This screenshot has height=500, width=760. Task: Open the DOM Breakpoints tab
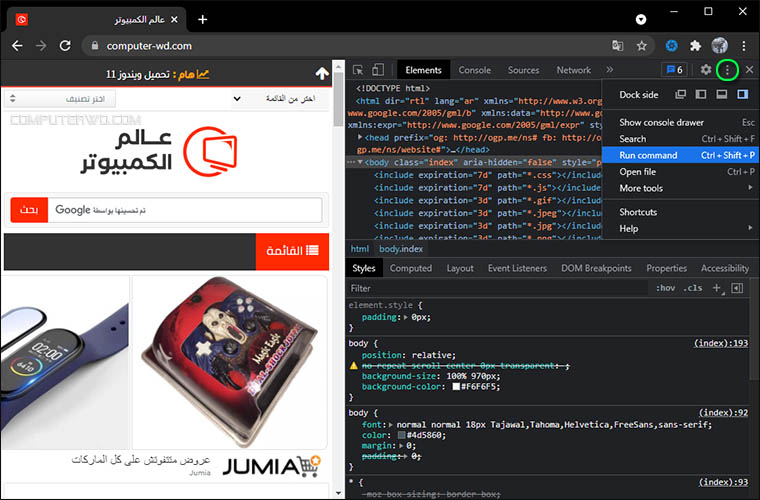pyautogui.click(x=596, y=268)
